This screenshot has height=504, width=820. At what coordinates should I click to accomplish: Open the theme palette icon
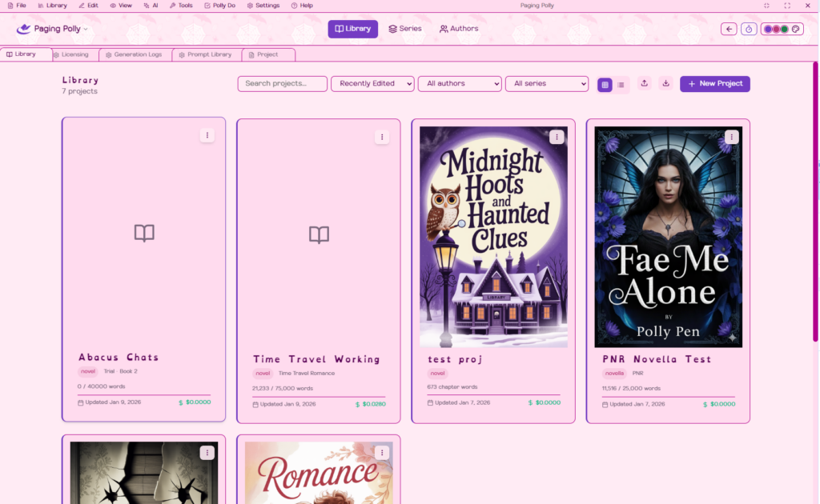pos(795,30)
